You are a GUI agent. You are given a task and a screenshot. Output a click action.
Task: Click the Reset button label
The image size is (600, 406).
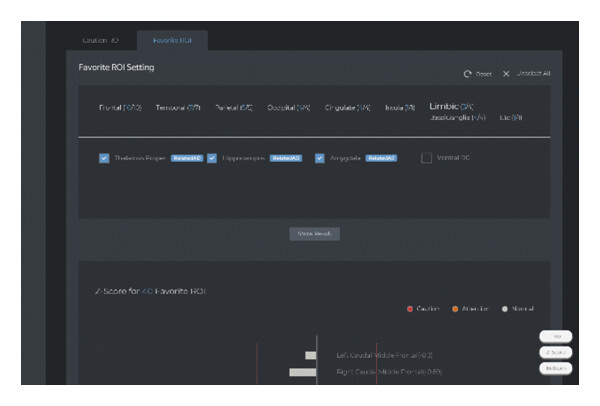click(x=484, y=74)
